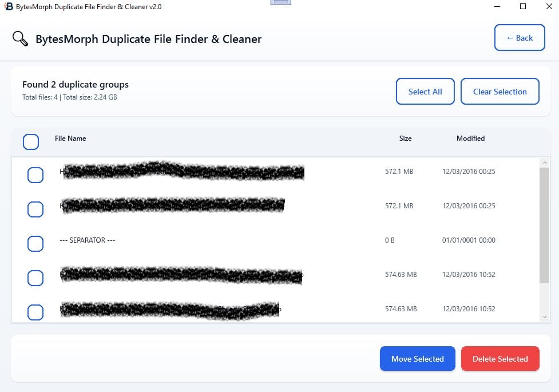Sort by the Modified column header
Viewport: 559px width, 392px height.
pyautogui.click(x=470, y=138)
